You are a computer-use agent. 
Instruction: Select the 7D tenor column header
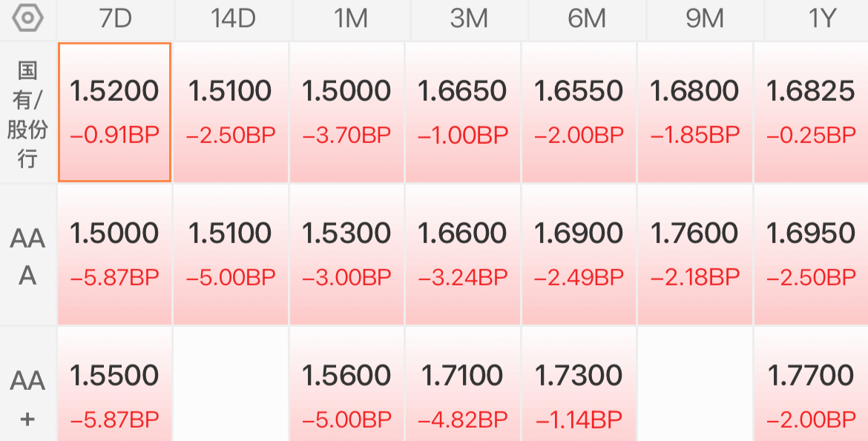pyautogui.click(x=115, y=19)
